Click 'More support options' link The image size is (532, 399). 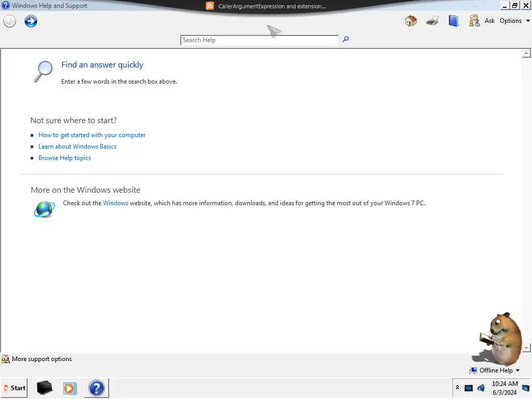pyautogui.click(x=42, y=359)
